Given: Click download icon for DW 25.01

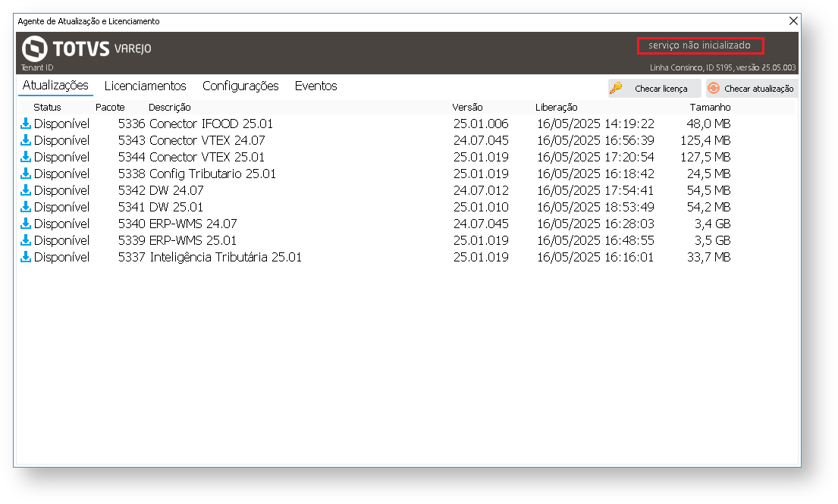Looking at the screenshot, I should [x=26, y=207].
